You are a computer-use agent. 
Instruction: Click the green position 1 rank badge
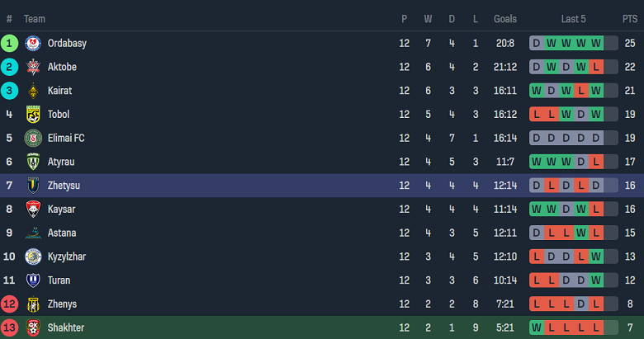point(10,44)
